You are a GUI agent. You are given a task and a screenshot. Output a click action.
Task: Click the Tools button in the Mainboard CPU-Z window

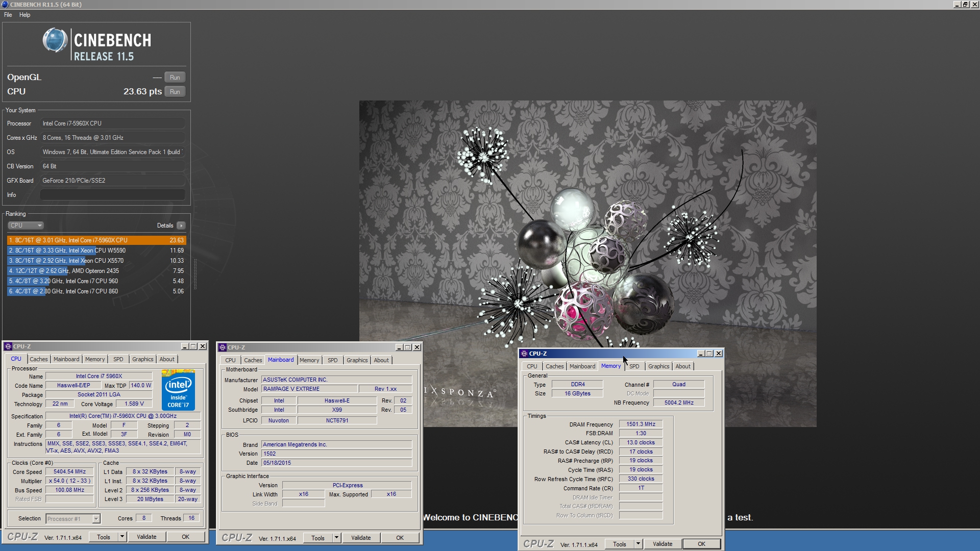[x=318, y=538]
